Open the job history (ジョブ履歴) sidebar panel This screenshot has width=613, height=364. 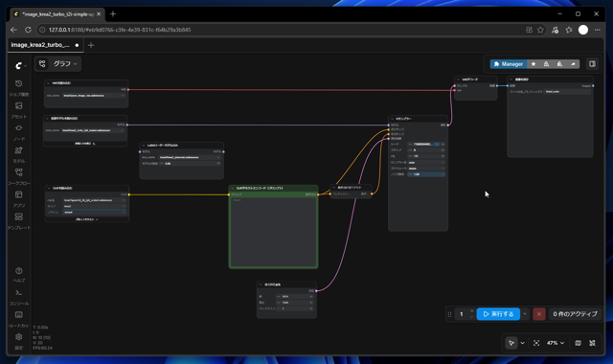pyautogui.click(x=19, y=87)
